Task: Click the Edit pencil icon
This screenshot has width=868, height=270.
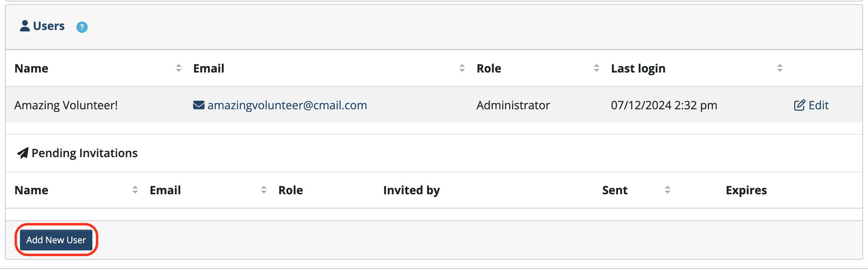Action: [x=800, y=105]
